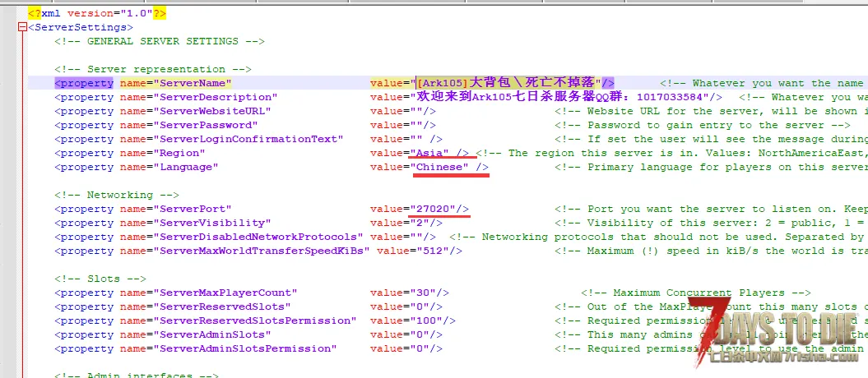Click the name="ServerLoginConfirmationText" attribute
The image size is (868, 378).
232,139
